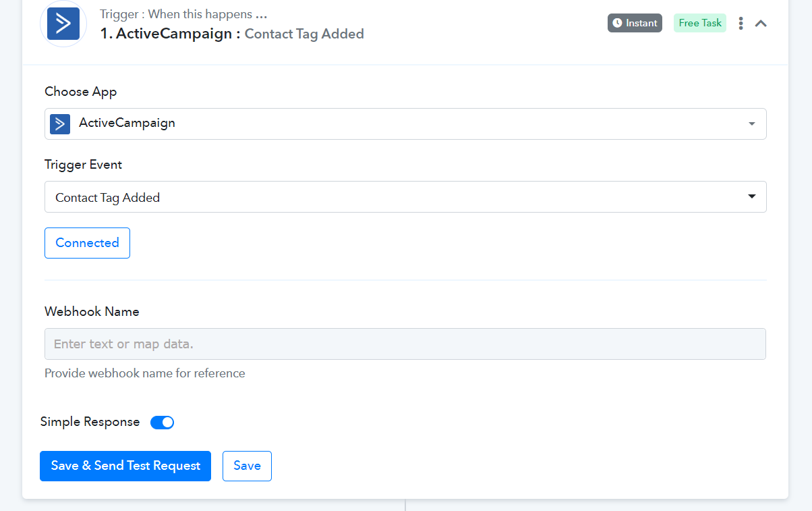Collapse the trigger step with the chevron
The width and height of the screenshot is (812, 511).
tap(761, 24)
